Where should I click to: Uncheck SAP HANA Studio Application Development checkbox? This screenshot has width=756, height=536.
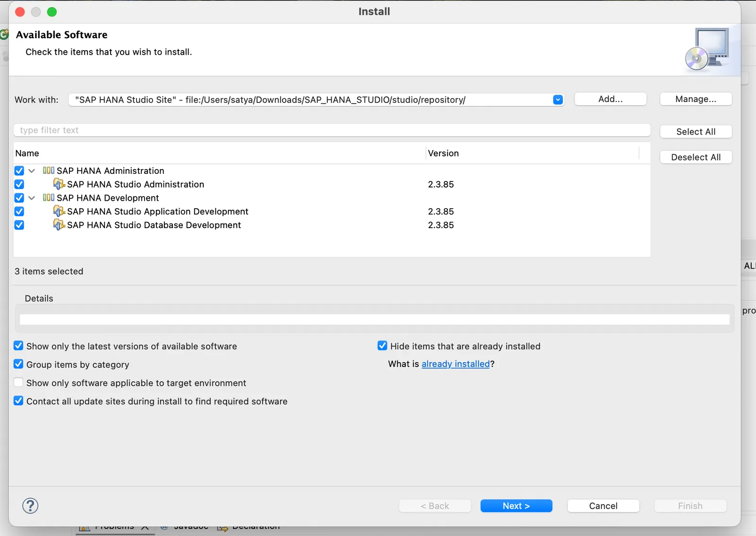coord(19,211)
